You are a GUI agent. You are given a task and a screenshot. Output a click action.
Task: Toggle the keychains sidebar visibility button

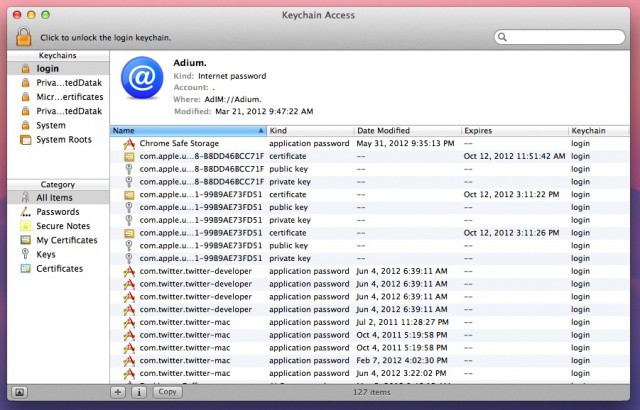[x=19, y=392]
